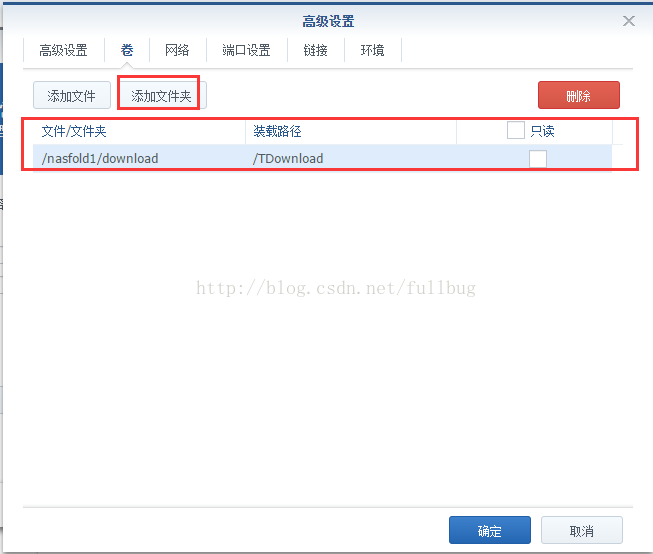Image resolution: width=653 pixels, height=554 pixels.
Task: Click the red 删除 button
Action: pyautogui.click(x=578, y=95)
